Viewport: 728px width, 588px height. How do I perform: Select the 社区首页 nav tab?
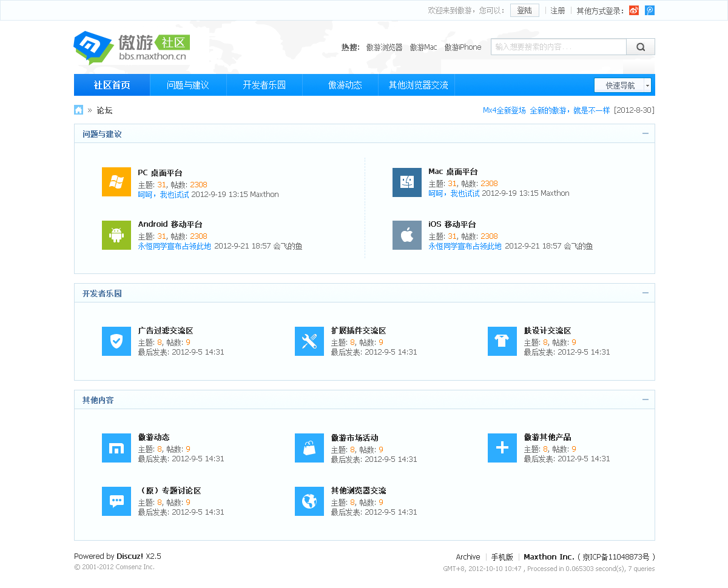click(x=112, y=85)
